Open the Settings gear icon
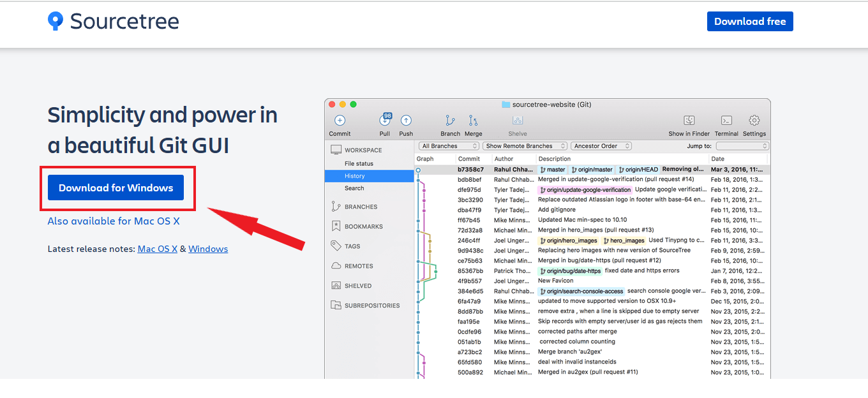The width and height of the screenshot is (868, 398). (x=754, y=120)
